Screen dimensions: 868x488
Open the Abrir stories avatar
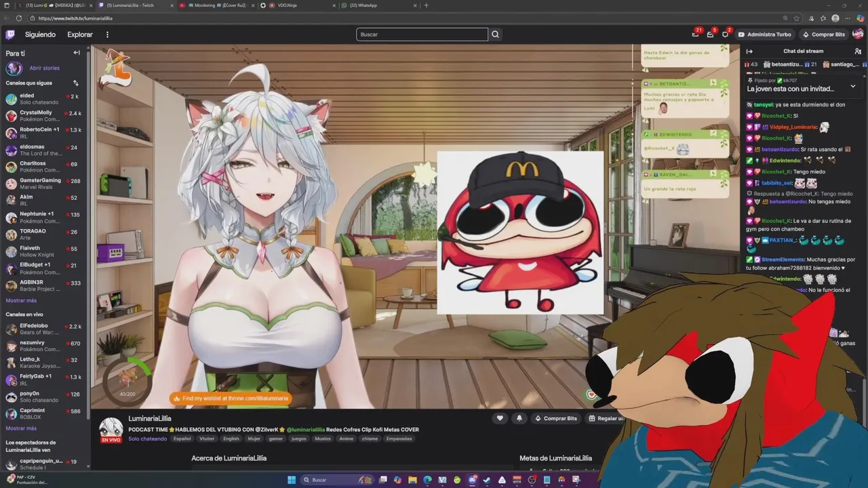pos(14,68)
